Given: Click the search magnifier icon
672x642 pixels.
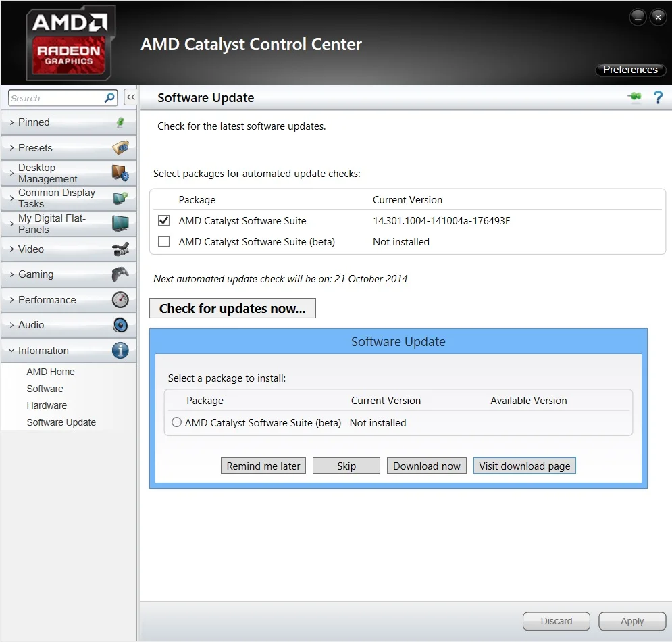Looking at the screenshot, I should pos(109,98).
